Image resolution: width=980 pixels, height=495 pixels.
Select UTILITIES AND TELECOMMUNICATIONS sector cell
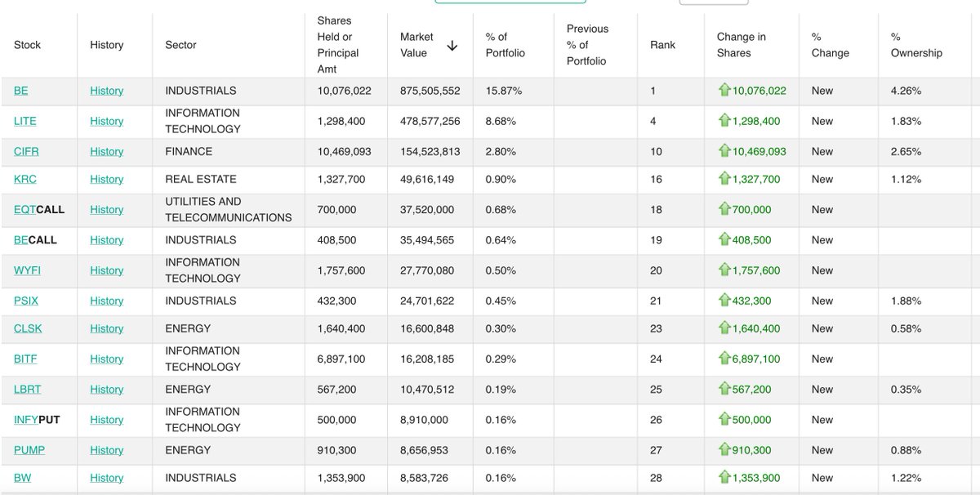coord(229,209)
